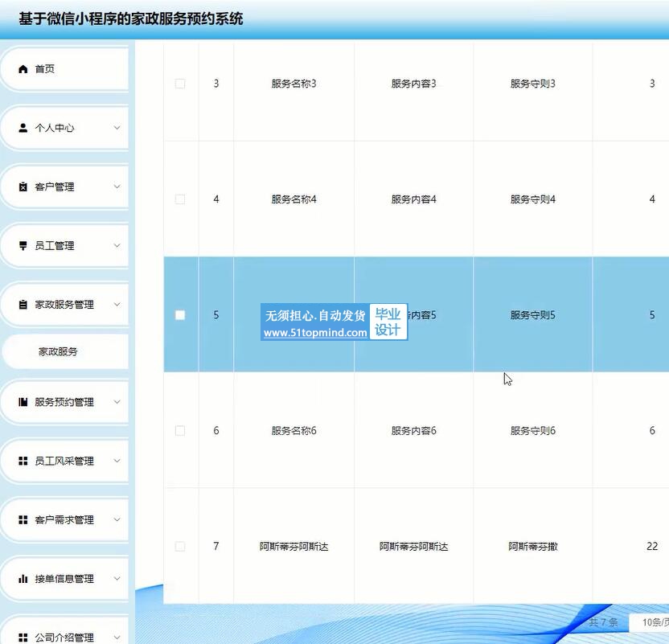Open the 员工管理 menu
This screenshot has width=669, height=644.
tap(65, 246)
